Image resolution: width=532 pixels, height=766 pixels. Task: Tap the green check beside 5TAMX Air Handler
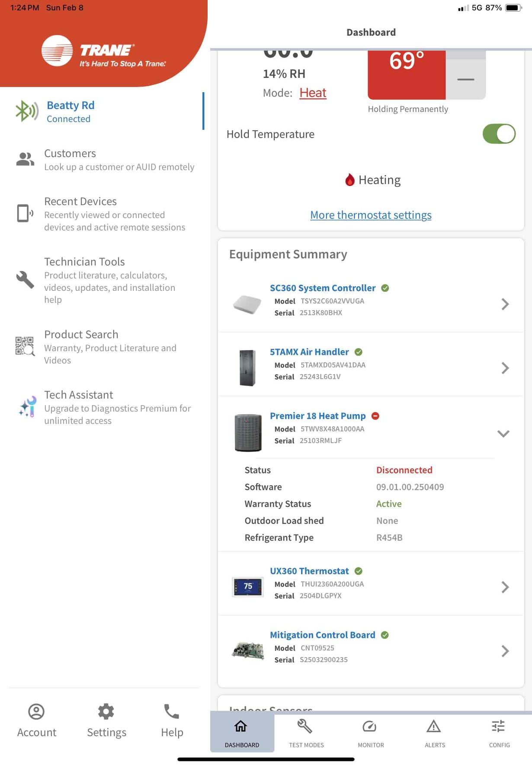[x=359, y=352]
